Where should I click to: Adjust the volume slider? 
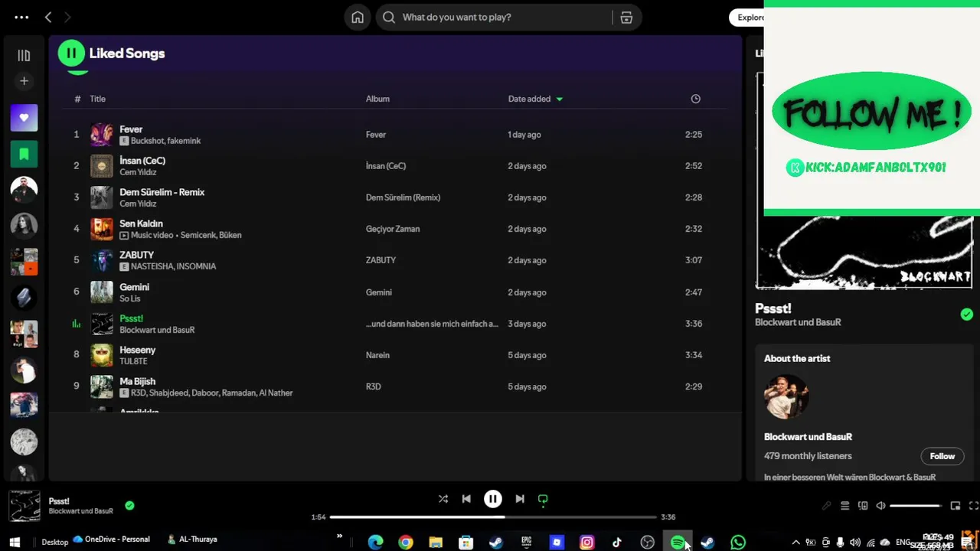tap(915, 506)
